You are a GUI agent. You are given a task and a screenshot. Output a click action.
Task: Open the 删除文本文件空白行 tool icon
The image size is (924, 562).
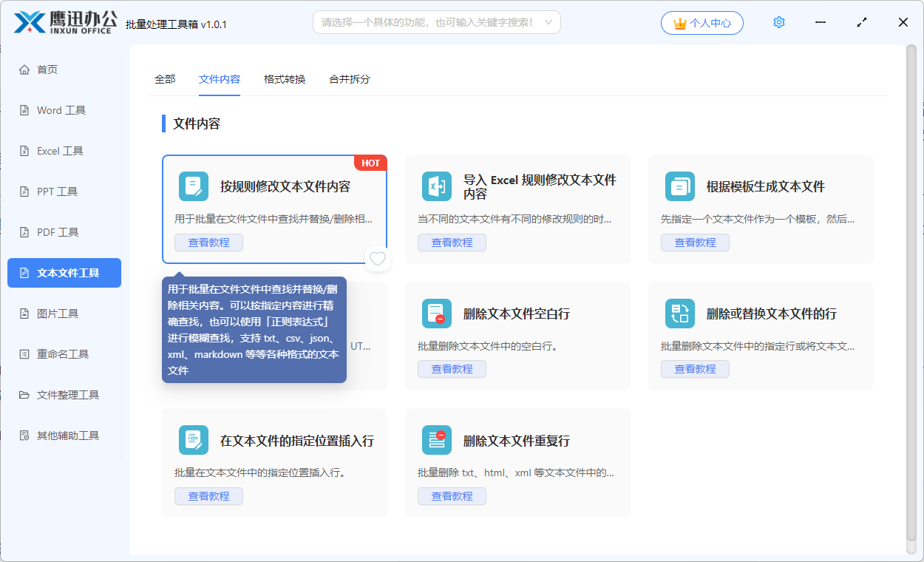(x=437, y=313)
